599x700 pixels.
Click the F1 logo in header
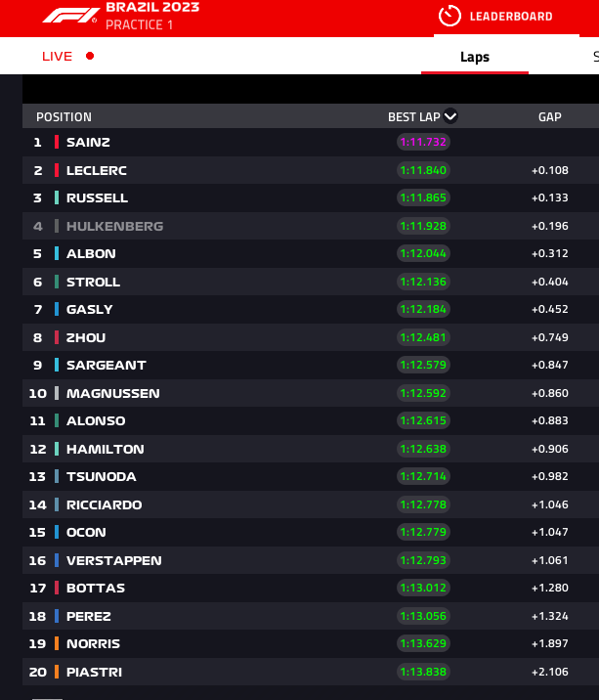point(69,16)
